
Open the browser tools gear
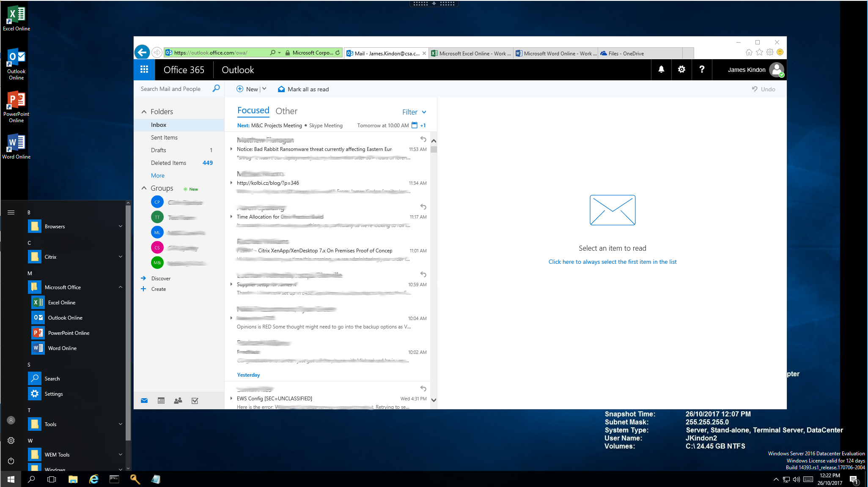[770, 52]
